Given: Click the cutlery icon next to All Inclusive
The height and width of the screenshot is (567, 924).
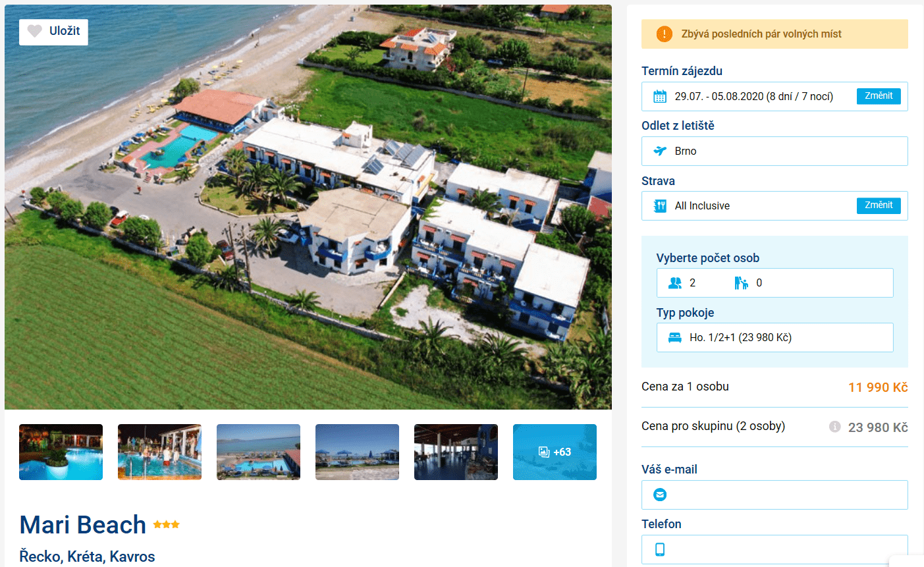Looking at the screenshot, I should click(660, 206).
